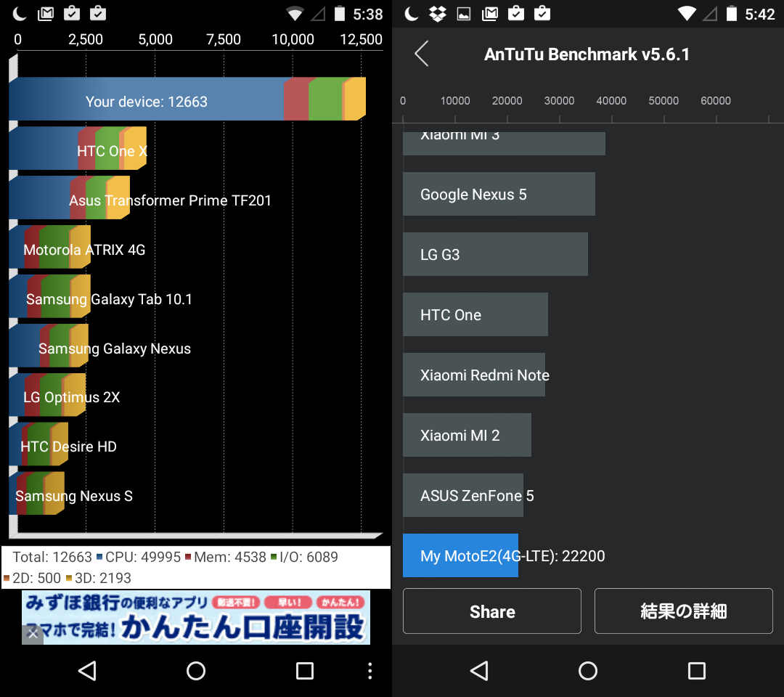Viewport: 784px width, 697px height.
Task: Tap the Samsung Galaxy Tab 10.1 bar
Action: click(x=50, y=296)
